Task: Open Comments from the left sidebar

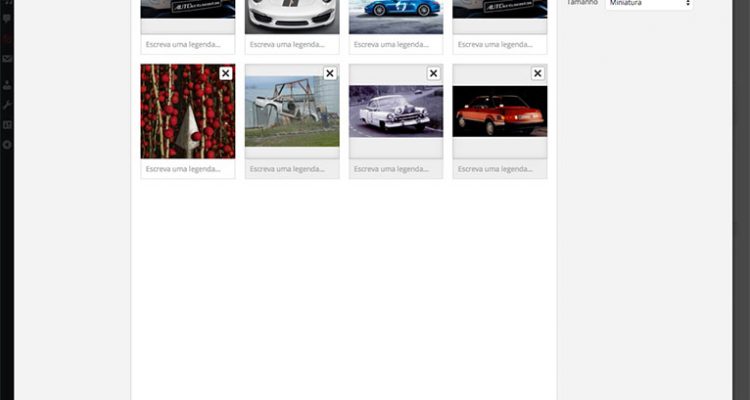Action: [7, 18]
